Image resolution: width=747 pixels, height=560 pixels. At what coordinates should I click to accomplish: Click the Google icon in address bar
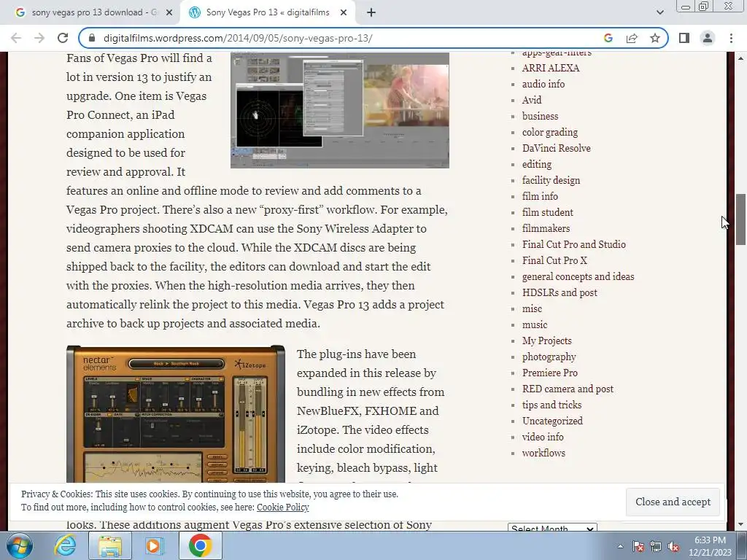(608, 38)
